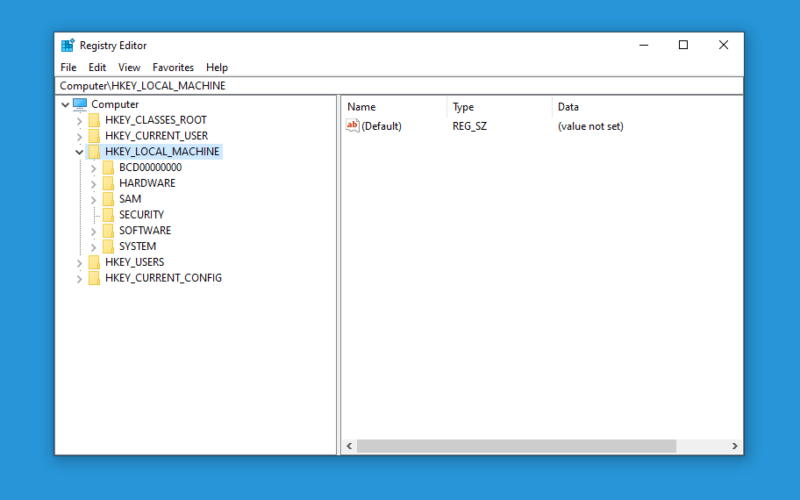The height and width of the screenshot is (500, 800).
Task: Select the SECURITY key label
Action: click(141, 215)
